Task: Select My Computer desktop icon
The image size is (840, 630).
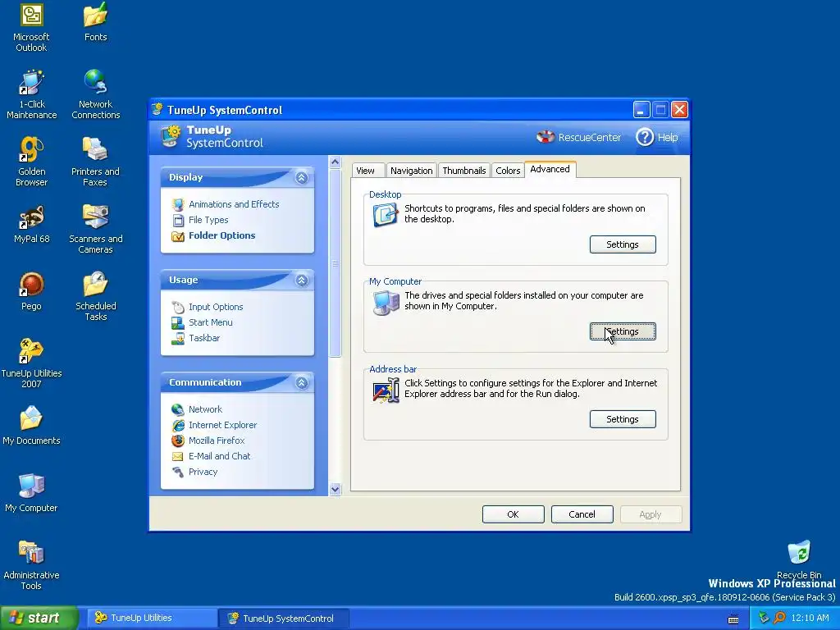Action: 31,493
